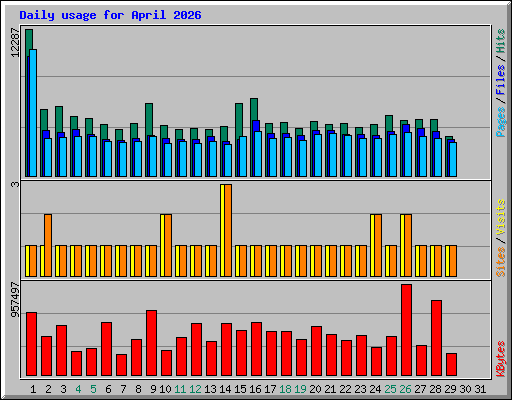Click the 'Pages' legend label
The width and height of the screenshot is (512, 400).
coord(500,122)
